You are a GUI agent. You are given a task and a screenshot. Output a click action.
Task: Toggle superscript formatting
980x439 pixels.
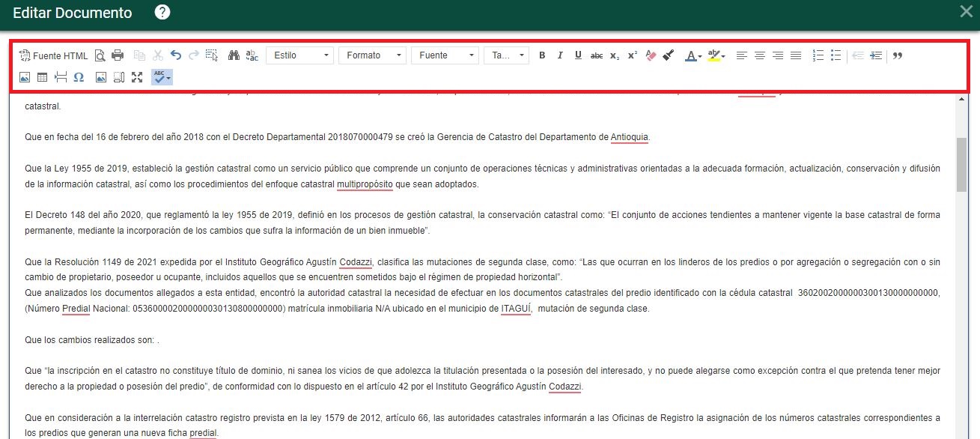coord(633,55)
